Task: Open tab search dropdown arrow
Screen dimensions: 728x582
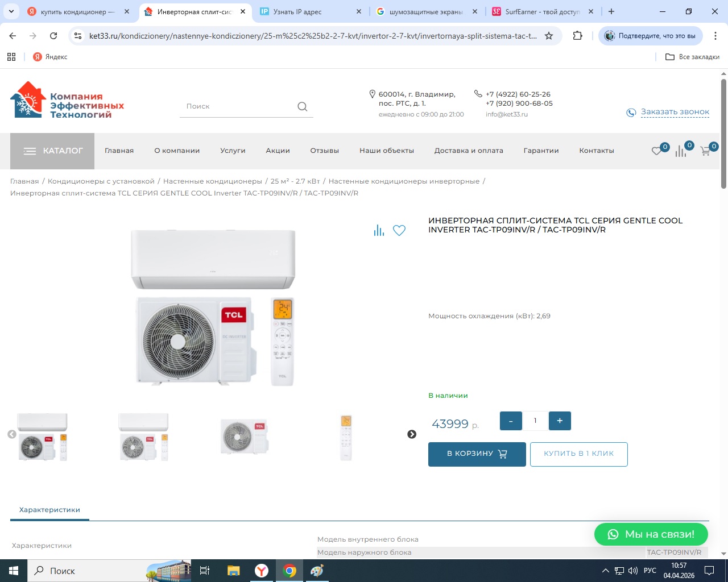Action: 11,11
